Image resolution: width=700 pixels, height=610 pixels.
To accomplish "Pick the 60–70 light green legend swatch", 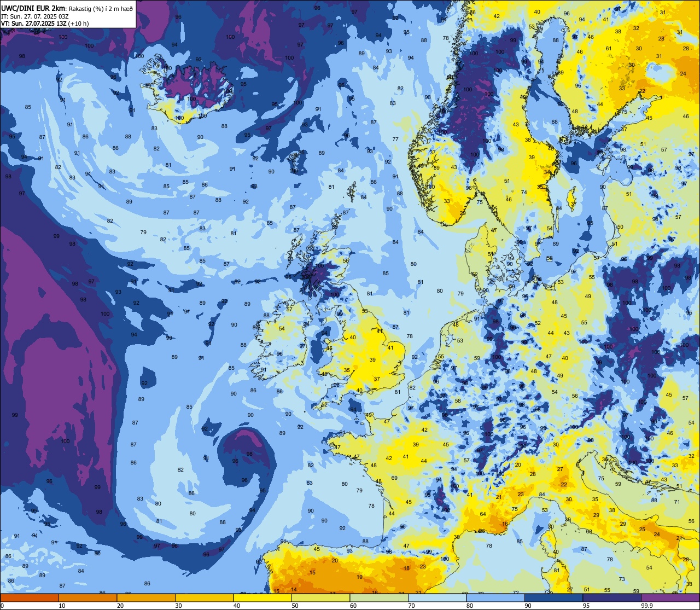I will click(x=379, y=599).
